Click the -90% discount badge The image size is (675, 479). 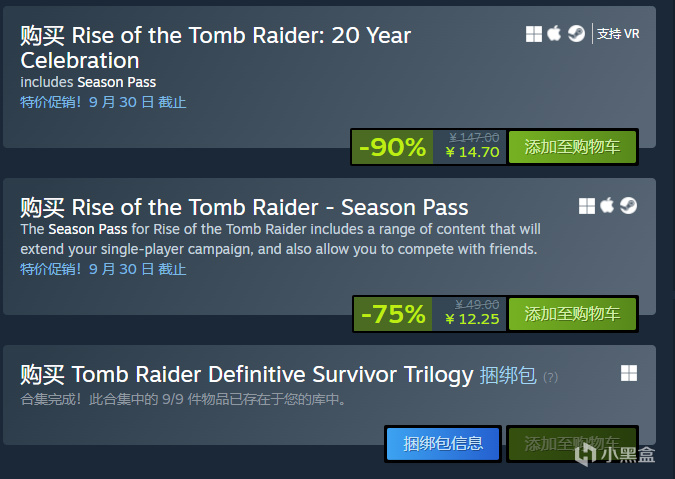point(392,147)
